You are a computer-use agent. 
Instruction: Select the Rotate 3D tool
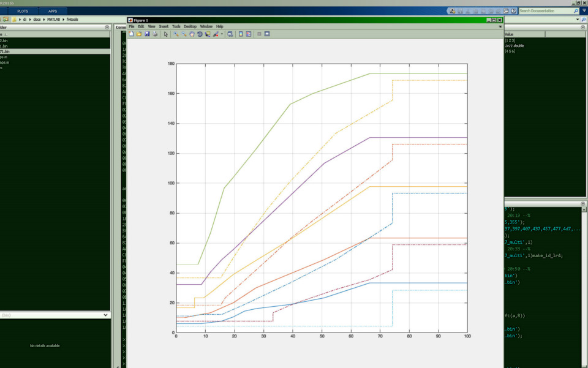[x=200, y=34]
